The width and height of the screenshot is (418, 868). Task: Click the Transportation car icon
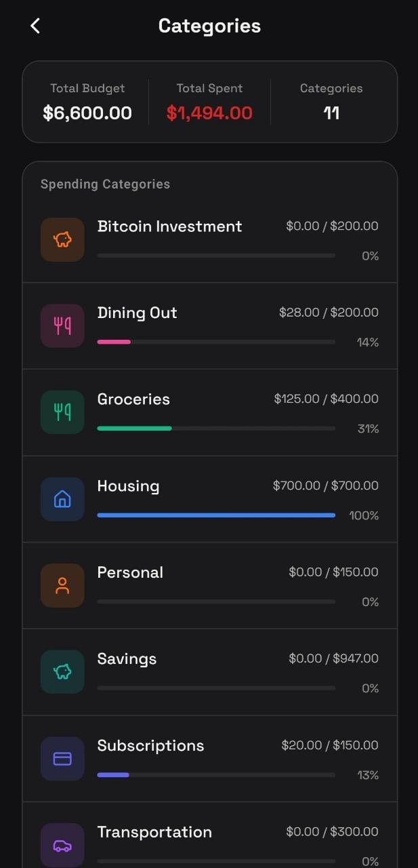62,845
